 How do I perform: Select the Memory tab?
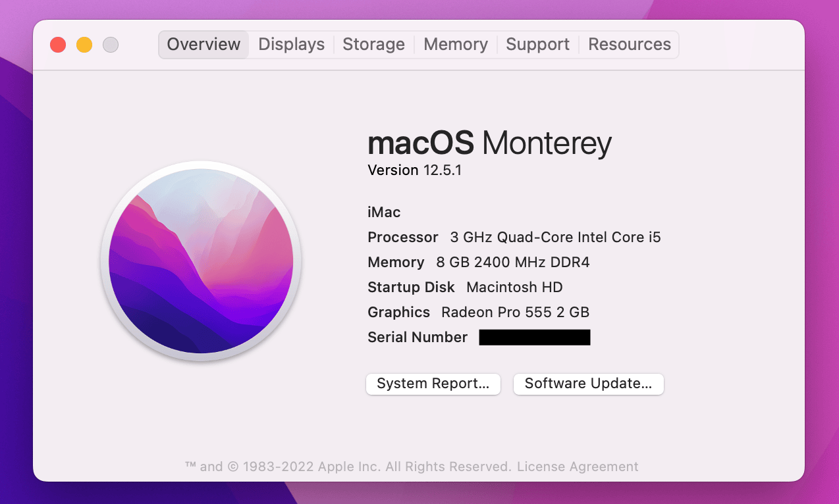coord(455,44)
